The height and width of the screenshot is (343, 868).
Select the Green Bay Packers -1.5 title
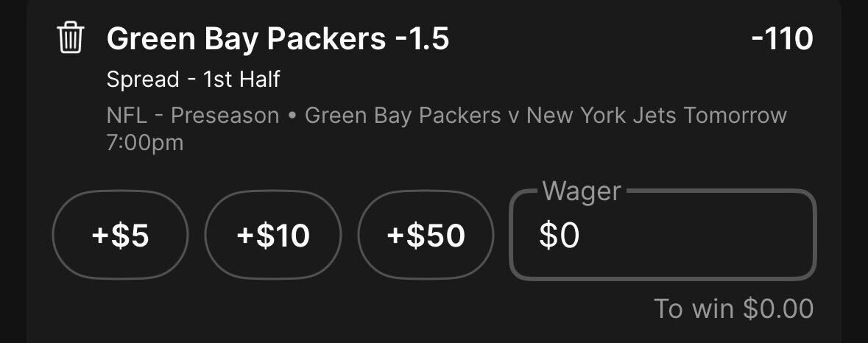(x=278, y=39)
